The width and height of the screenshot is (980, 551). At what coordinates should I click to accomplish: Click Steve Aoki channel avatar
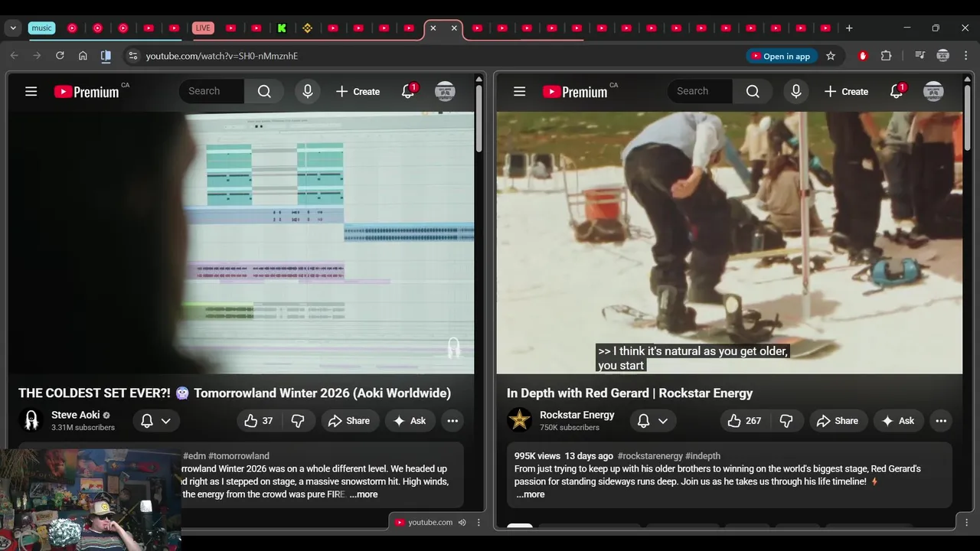31,420
